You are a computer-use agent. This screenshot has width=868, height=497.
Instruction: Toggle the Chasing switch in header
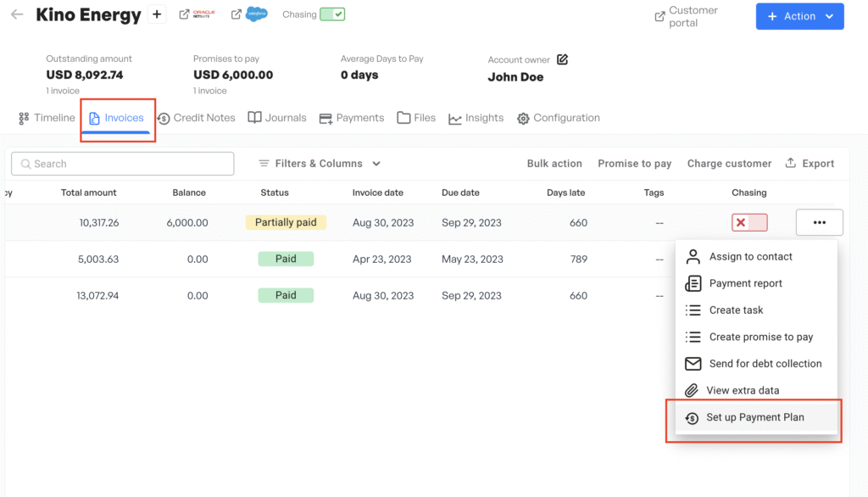332,14
